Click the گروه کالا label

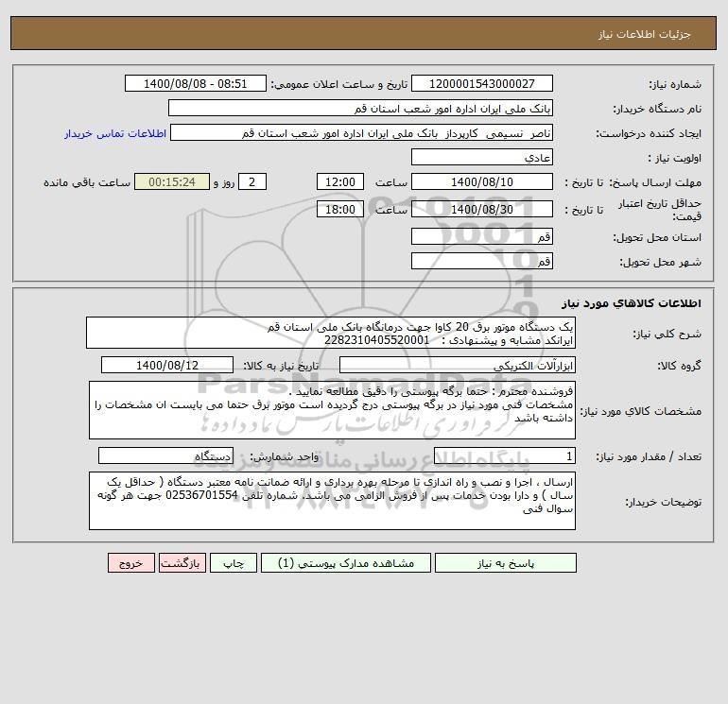click(x=679, y=366)
